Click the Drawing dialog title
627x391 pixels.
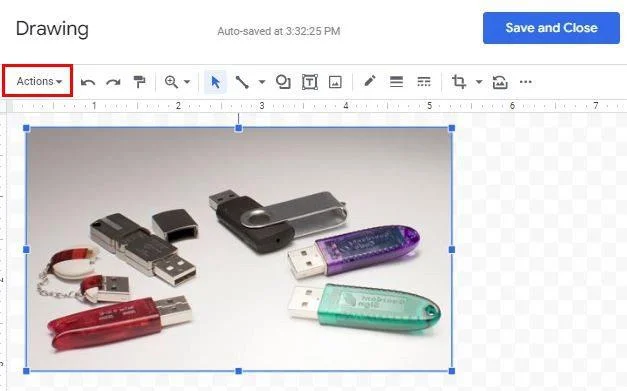52,29
